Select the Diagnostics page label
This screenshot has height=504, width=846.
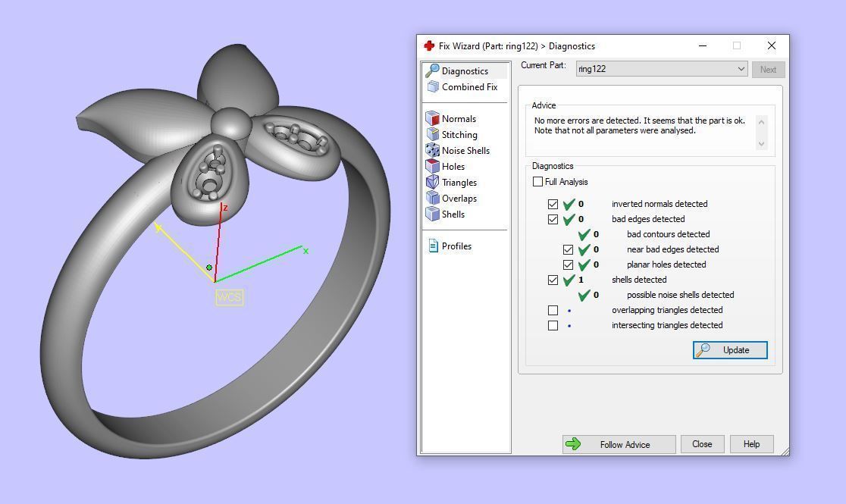pos(465,70)
